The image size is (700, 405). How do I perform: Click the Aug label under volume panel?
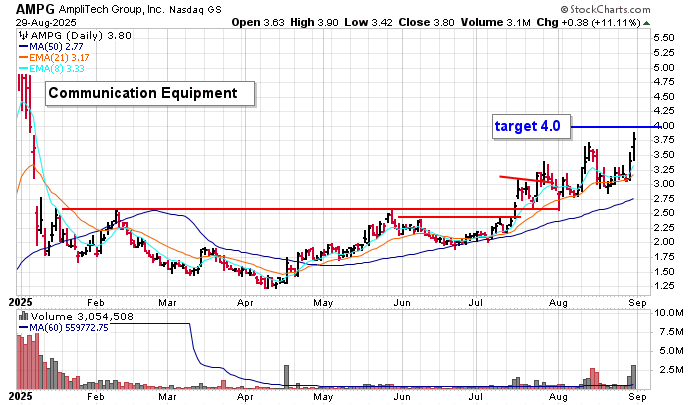click(x=558, y=397)
